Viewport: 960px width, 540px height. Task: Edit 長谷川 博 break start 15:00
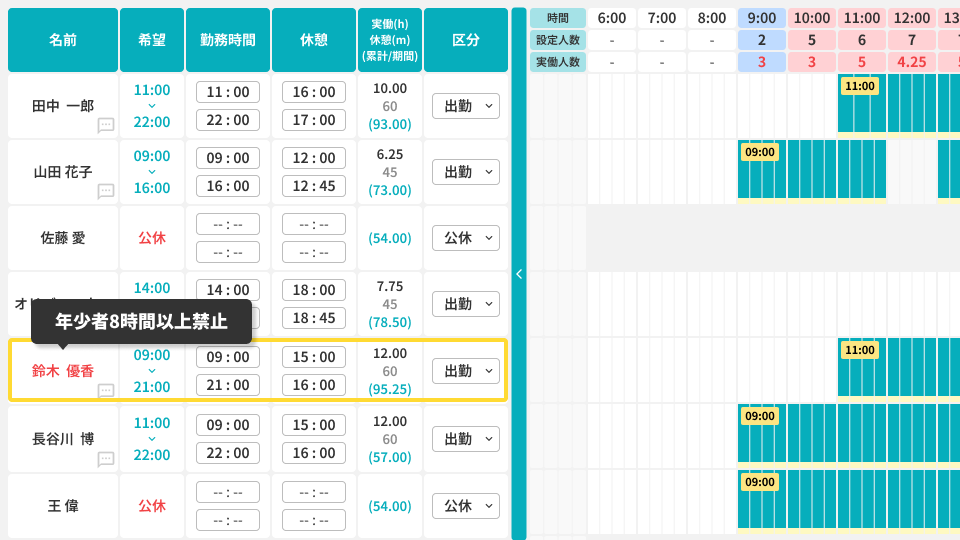313,425
